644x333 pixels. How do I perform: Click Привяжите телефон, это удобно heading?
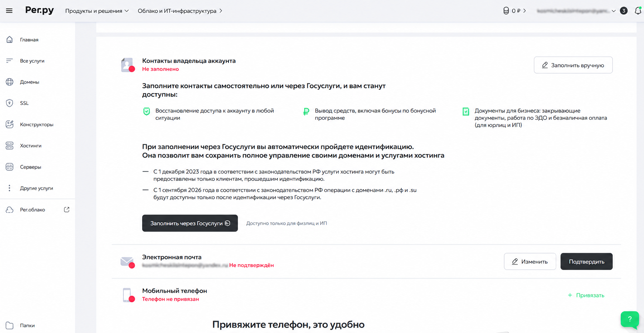click(x=288, y=324)
